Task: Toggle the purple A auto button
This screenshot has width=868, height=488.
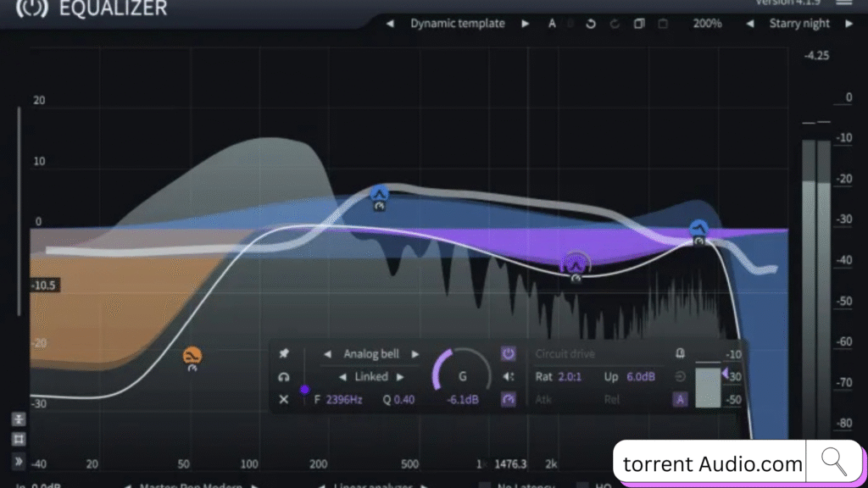Action: click(680, 400)
